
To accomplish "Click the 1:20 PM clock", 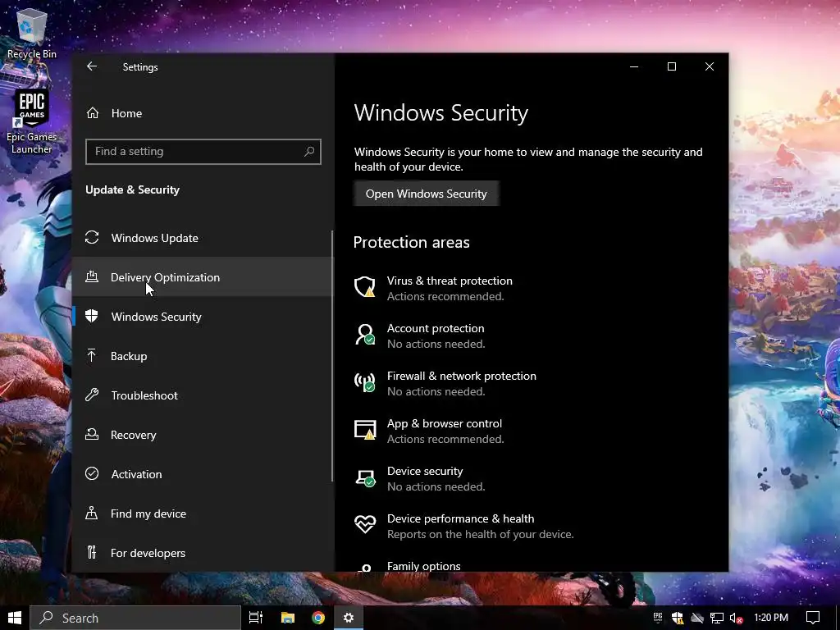I will pyautogui.click(x=771, y=618).
